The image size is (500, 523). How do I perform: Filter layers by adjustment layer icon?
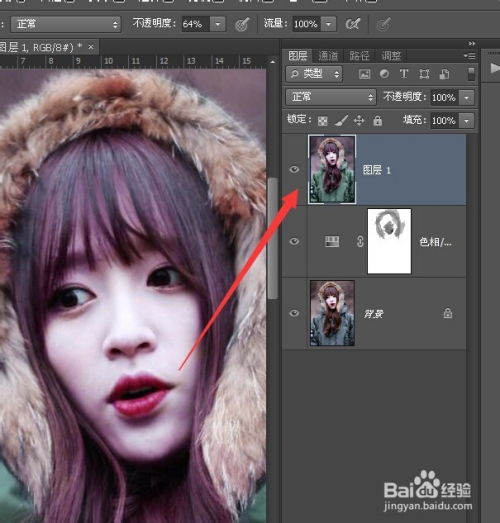(384, 74)
